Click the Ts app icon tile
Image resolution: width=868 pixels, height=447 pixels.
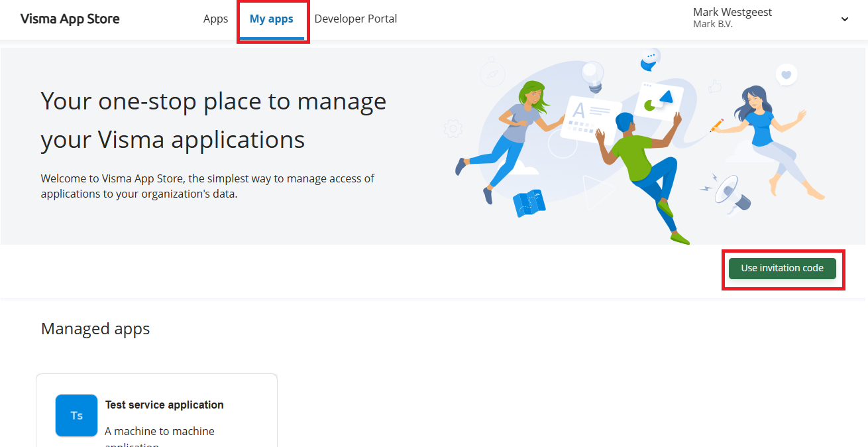click(x=76, y=416)
